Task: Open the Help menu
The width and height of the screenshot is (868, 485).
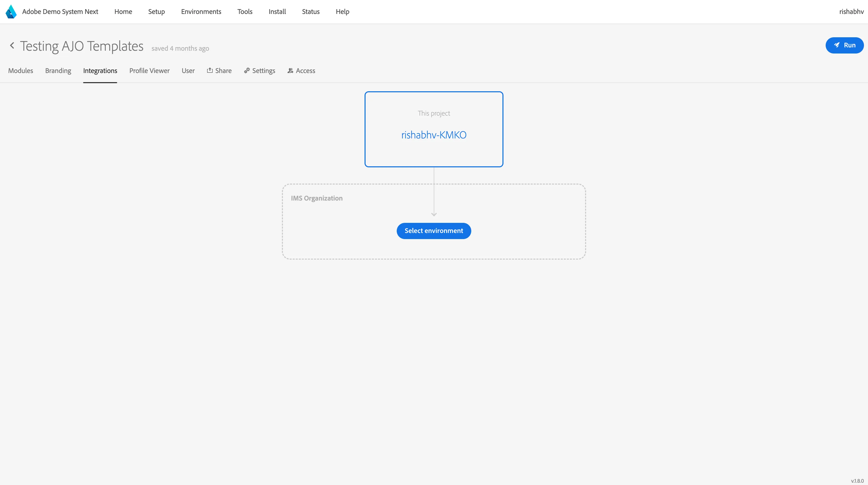Action: (x=343, y=12)
